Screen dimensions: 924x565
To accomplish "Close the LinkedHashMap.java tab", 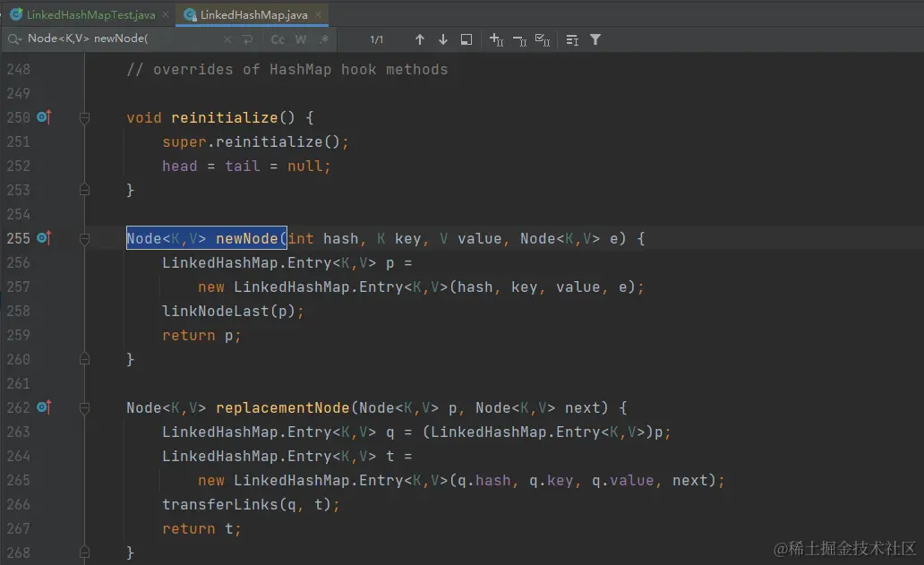I will coord(318,14).
